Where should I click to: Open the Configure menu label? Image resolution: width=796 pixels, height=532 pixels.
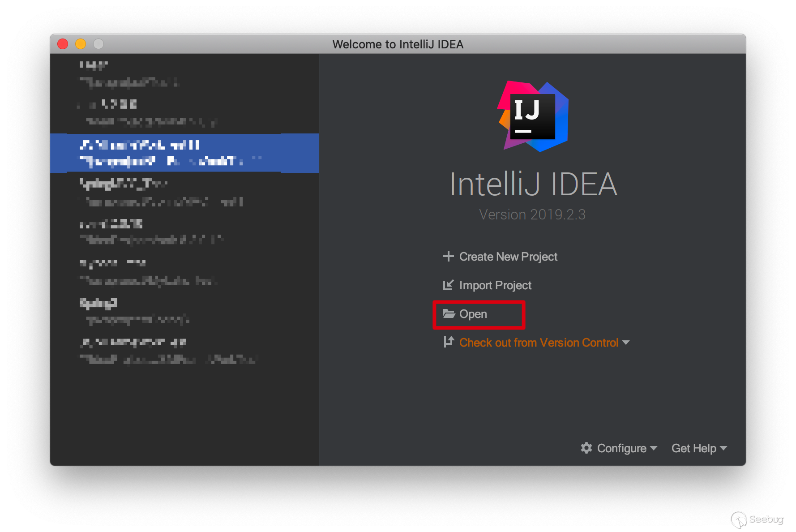point(621,448)
